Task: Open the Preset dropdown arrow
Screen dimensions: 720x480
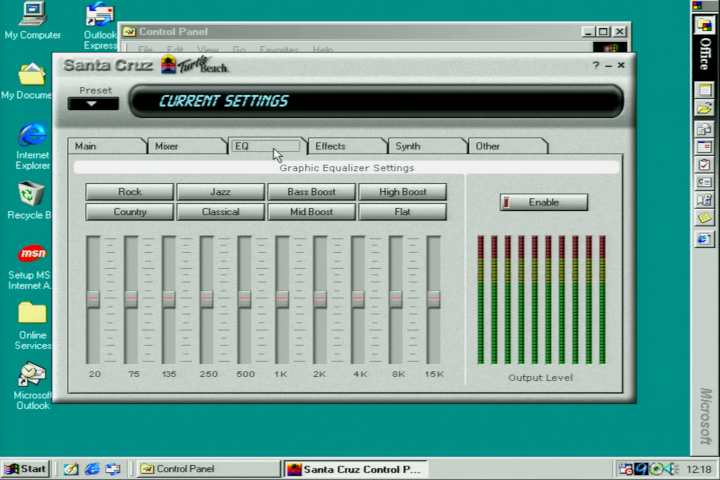Action: (93, 103)
